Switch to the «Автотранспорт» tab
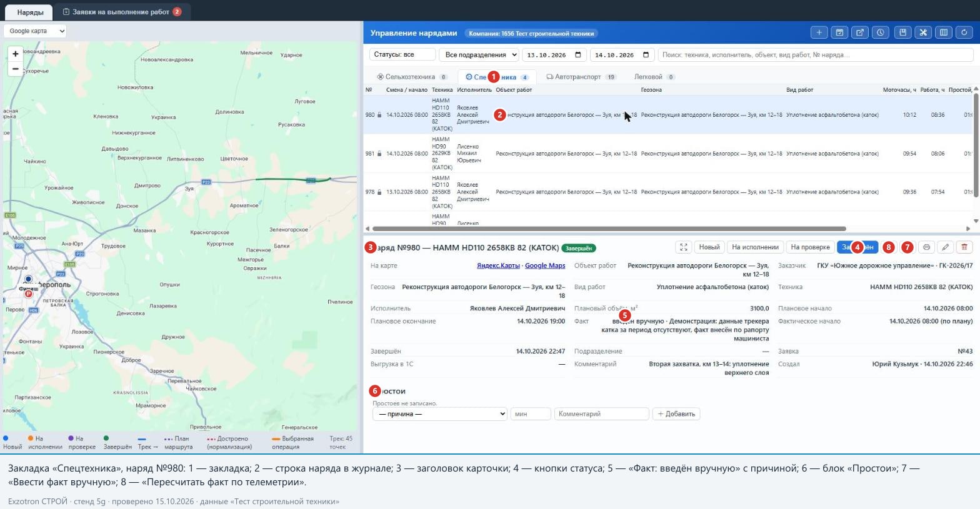The image size is (980, 509). [581, 77]
